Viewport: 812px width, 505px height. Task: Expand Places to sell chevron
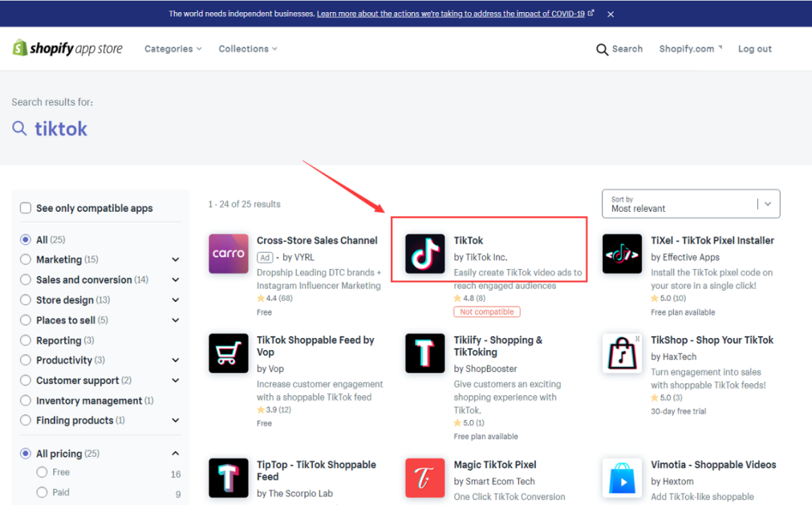pyautogui.click(x=175, y=320)
